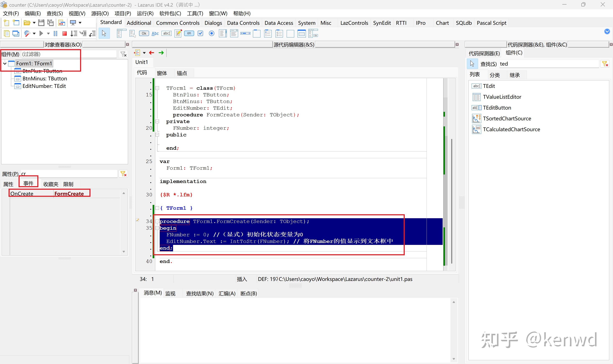
Task: Run the program with the play icon
Action: pyautogui.click(x=41, y=33)
